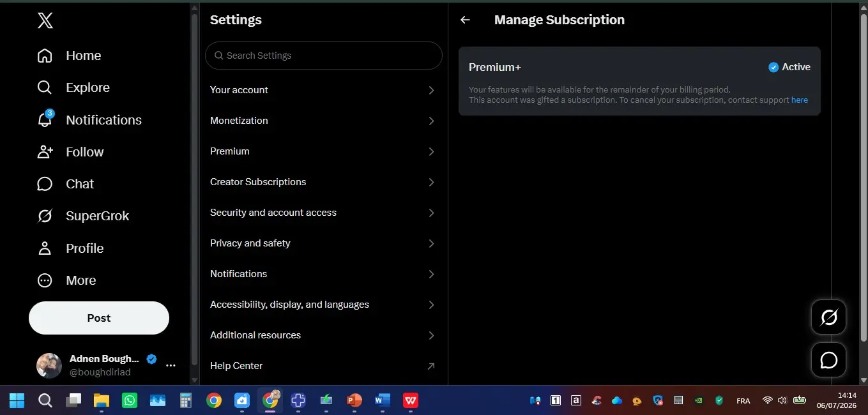Select Additional resources item
Viewport: 868px width, 415px height.
(x=323, y=335)
